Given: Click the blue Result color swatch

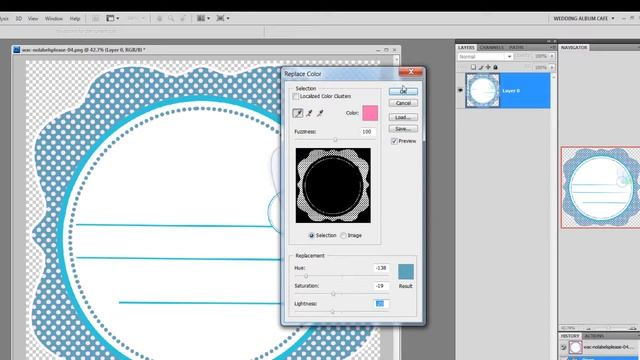Looking at the screenshot, I should pyautogui.click(x=406, y=272).
